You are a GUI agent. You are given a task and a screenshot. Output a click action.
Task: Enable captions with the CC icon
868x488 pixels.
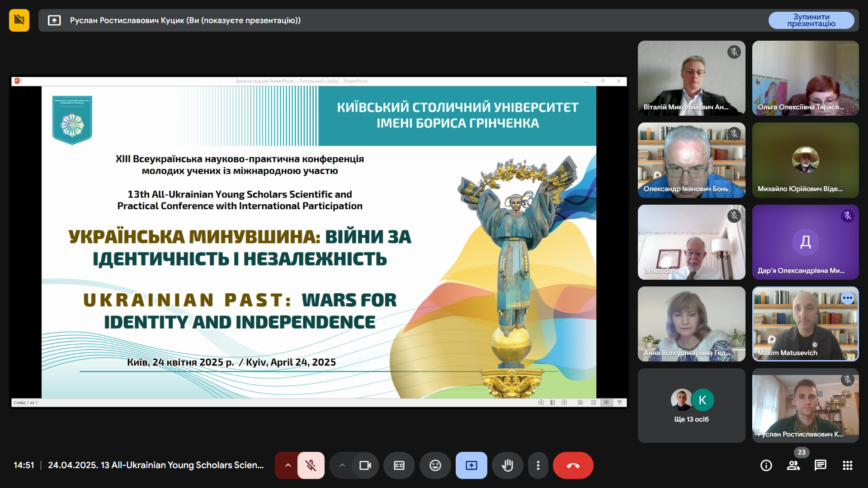tap(399, 465)
